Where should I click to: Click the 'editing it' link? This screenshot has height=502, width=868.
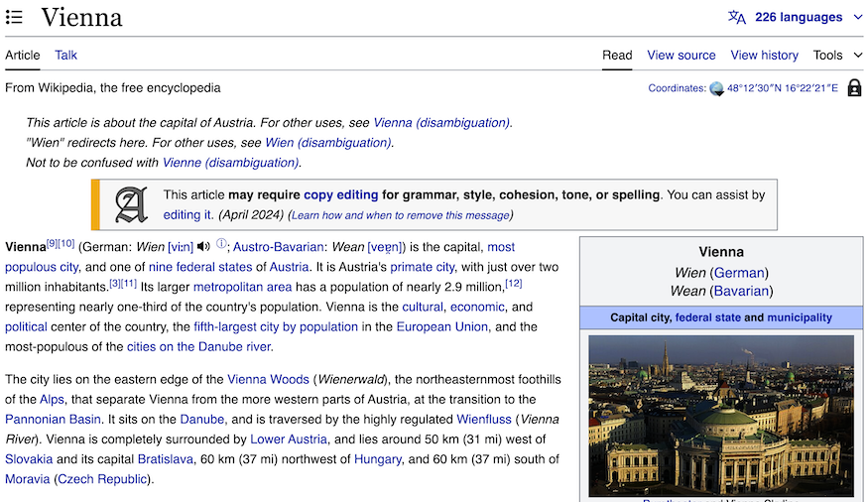pyautogui.click(x=187, y=214)
